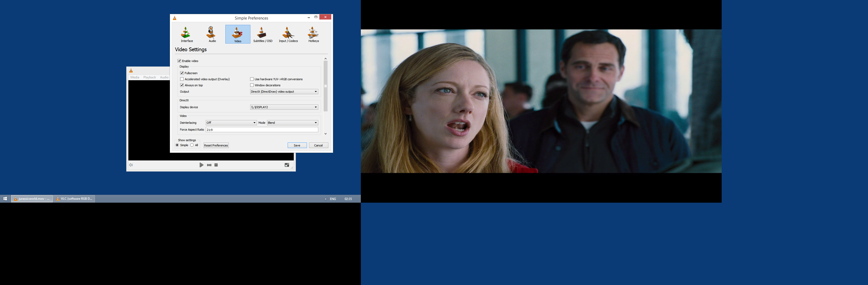Stop playback with the Stop button
The height and width of the screenshot is (285, 868).
click(216, 165)
